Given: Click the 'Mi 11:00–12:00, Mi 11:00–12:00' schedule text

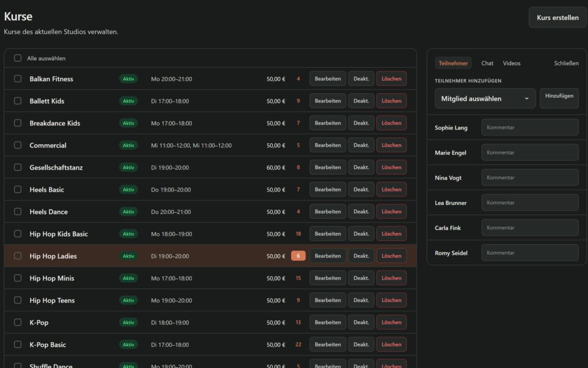Looking at the screenshot, I should [191, 145].
